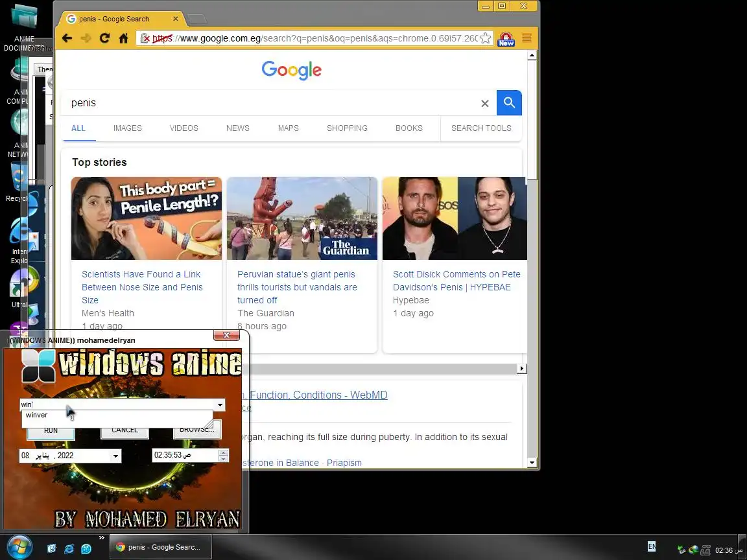Screen dimensions: 747x560
Task: Open the Windows Start orb
Action: 19,547
